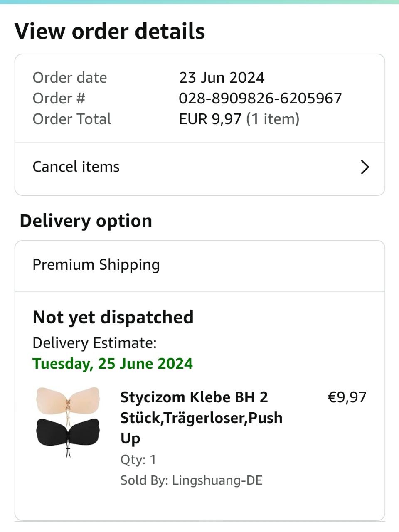Open the Cancel items option
Screen dimensions: 399x532
76,167
